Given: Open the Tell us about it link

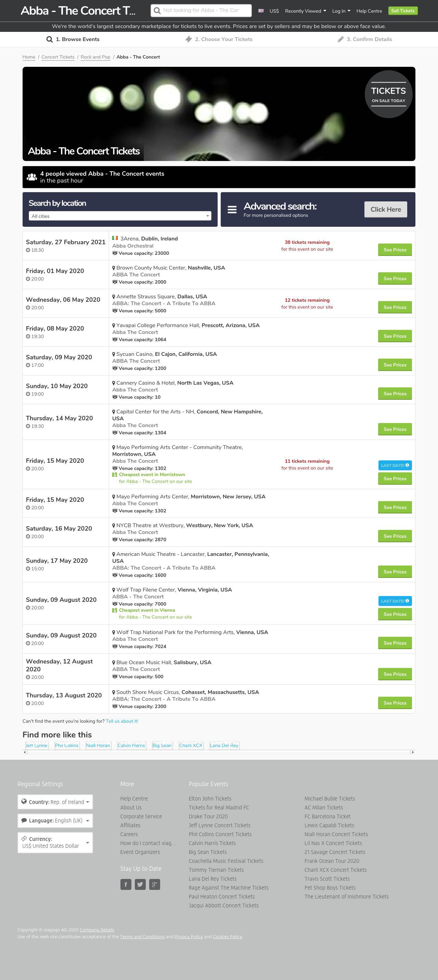Looking at the screenshot, I should 122,721.
